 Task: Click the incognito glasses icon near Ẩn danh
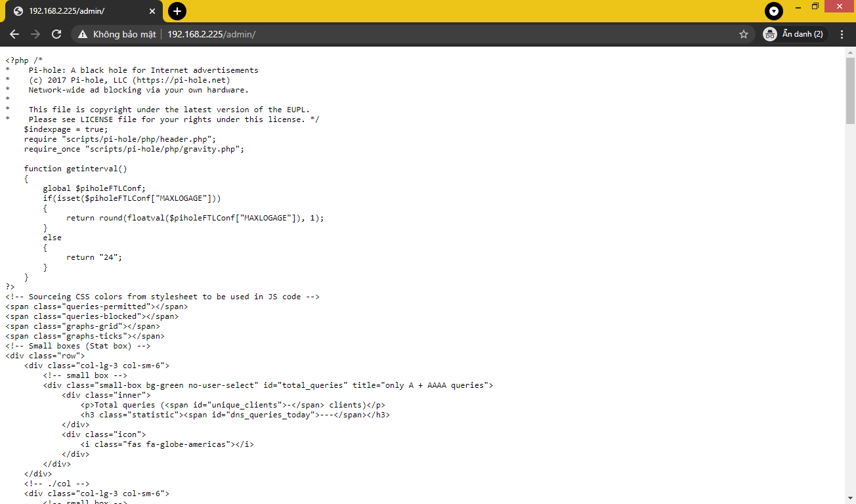click(x=770, y=33)
